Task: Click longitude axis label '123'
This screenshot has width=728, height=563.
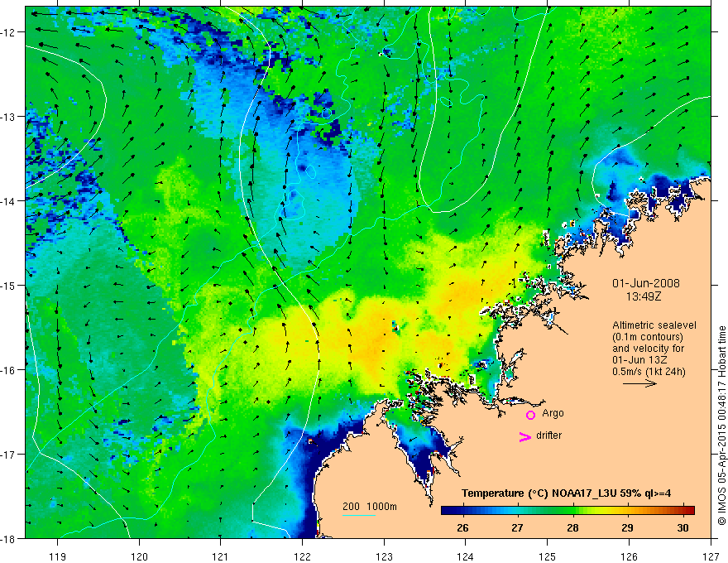Action: pos(384,556)
